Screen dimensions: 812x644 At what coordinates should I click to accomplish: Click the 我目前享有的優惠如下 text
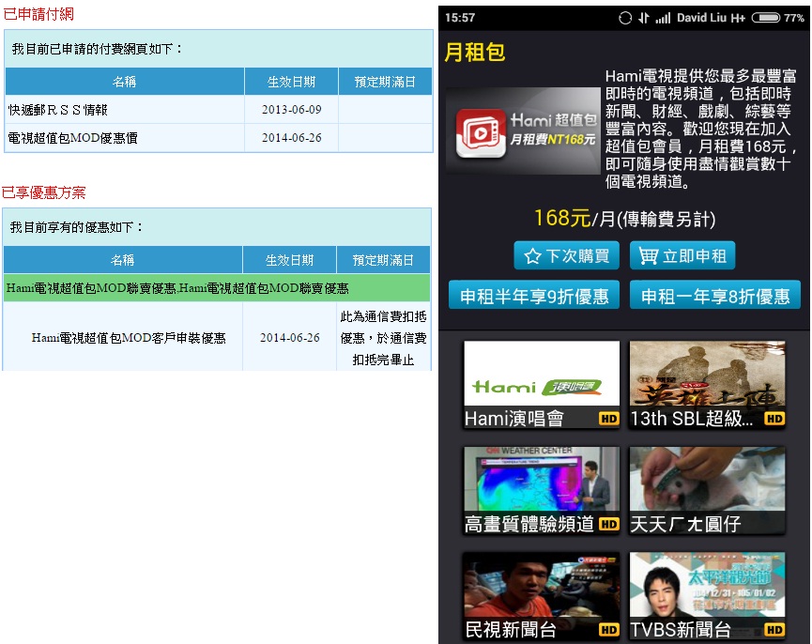point(77,227)
